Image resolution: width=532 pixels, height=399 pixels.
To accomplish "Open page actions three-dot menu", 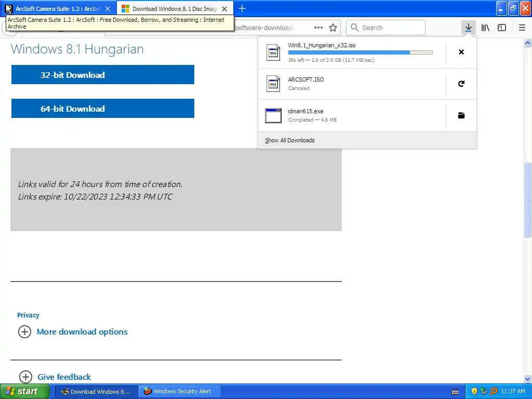I will 318,28.
